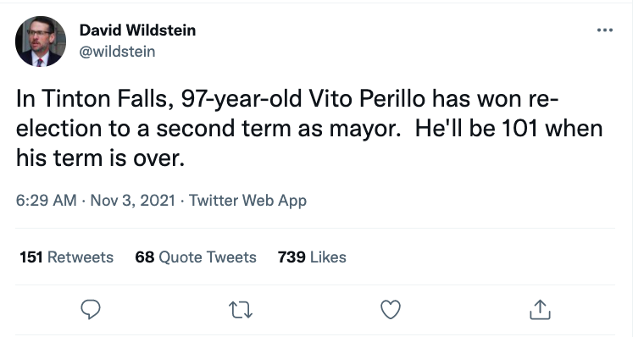View David Wildstein's profile picture
The width and height of the screenshot is (644, 337).
[x=41, y=41]
